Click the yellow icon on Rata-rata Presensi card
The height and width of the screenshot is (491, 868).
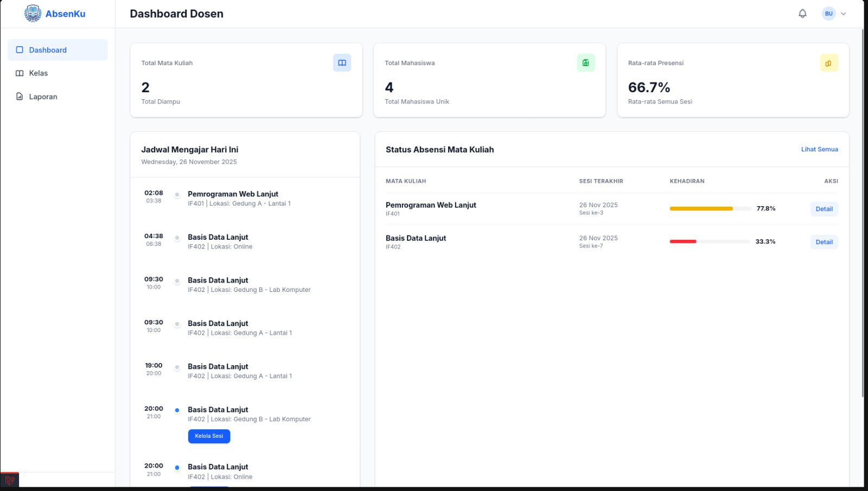[829, 63]
